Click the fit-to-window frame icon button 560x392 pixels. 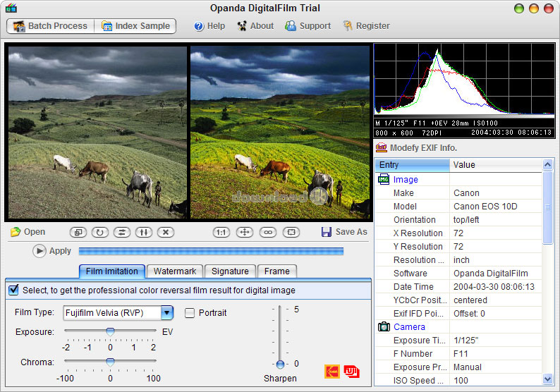coord(291,233)
